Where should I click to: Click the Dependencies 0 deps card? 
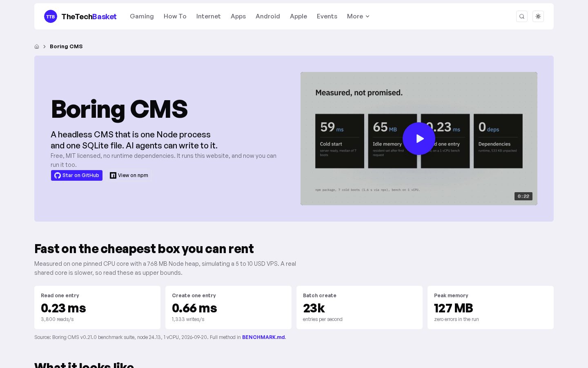click(x=498, y=141)
